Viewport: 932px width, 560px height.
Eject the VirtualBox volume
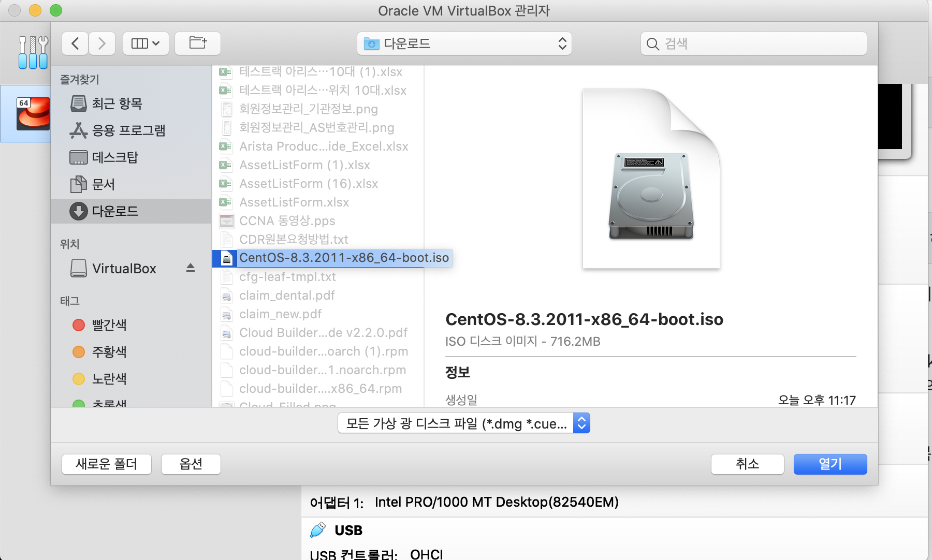[x=191, y=268]
